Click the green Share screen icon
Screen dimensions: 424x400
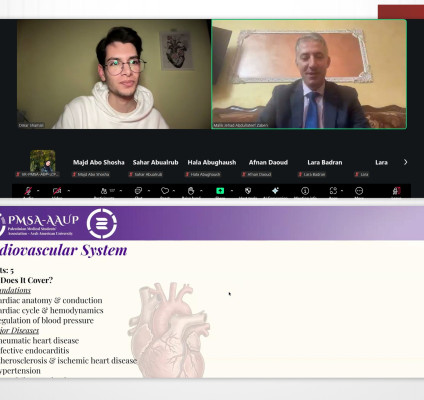point(220,191)
